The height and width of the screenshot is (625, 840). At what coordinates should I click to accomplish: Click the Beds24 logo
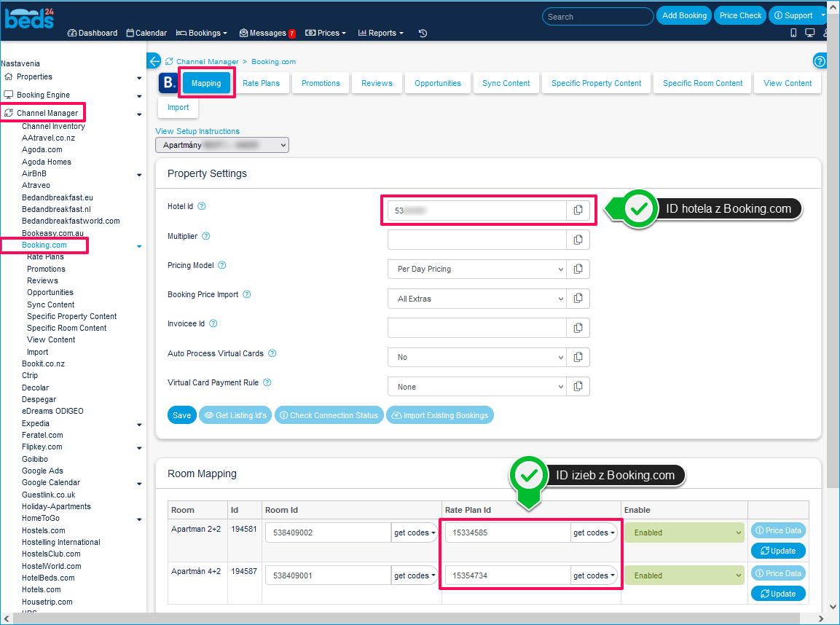(x=29, y=16)
